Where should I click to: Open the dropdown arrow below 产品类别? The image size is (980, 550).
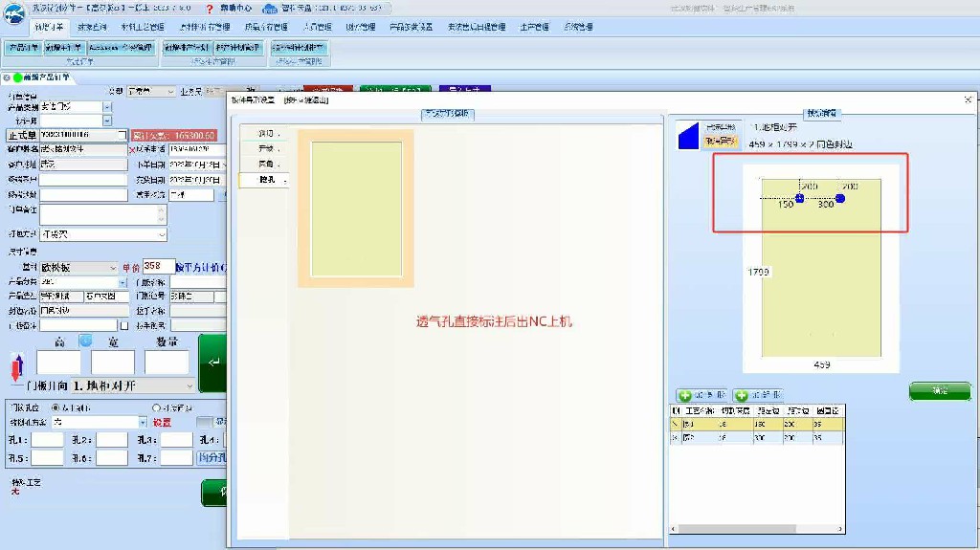[107, 121]
